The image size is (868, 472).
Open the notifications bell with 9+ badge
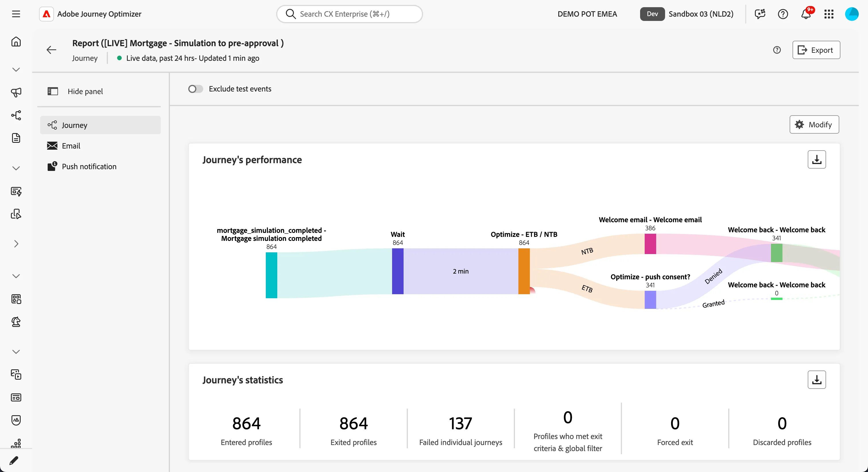pos(806,13)
